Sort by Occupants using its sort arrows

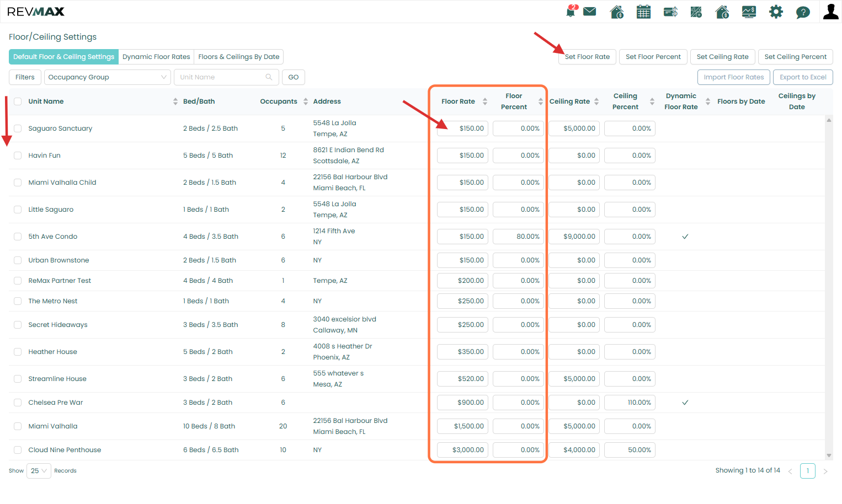(x=306, y=101)
